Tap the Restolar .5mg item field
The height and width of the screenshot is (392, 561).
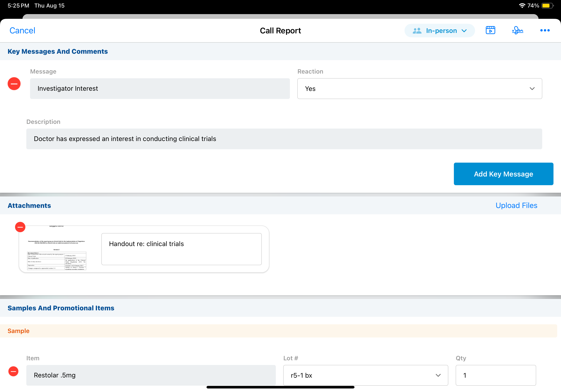[x=151, y=375]
